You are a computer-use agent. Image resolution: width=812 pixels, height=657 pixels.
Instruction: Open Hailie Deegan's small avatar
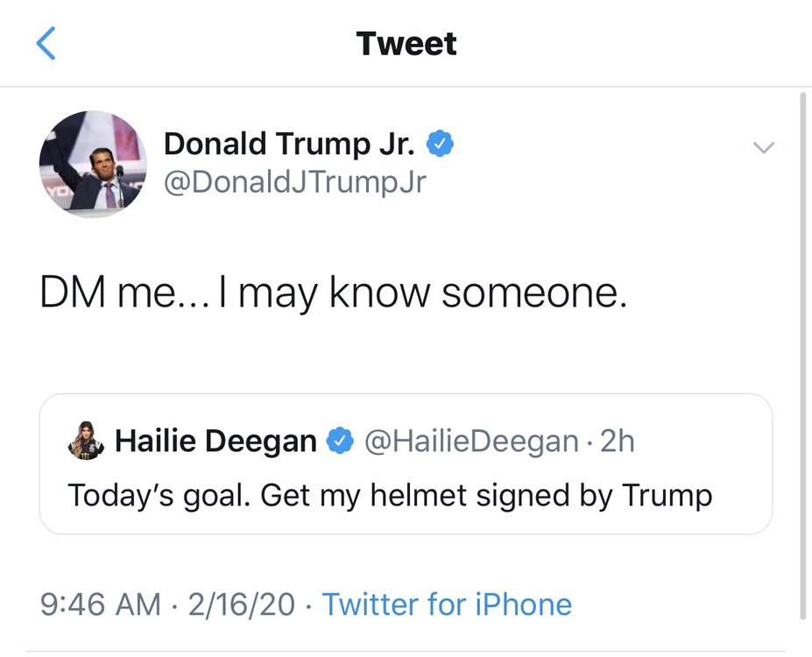coord(86,441)
